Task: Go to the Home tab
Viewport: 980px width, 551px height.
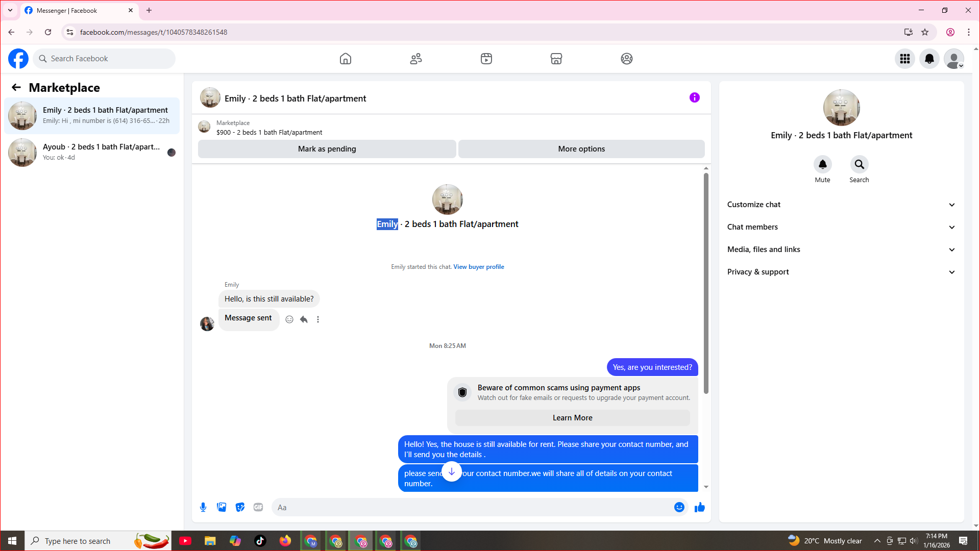Action: (x=346, y=59)
